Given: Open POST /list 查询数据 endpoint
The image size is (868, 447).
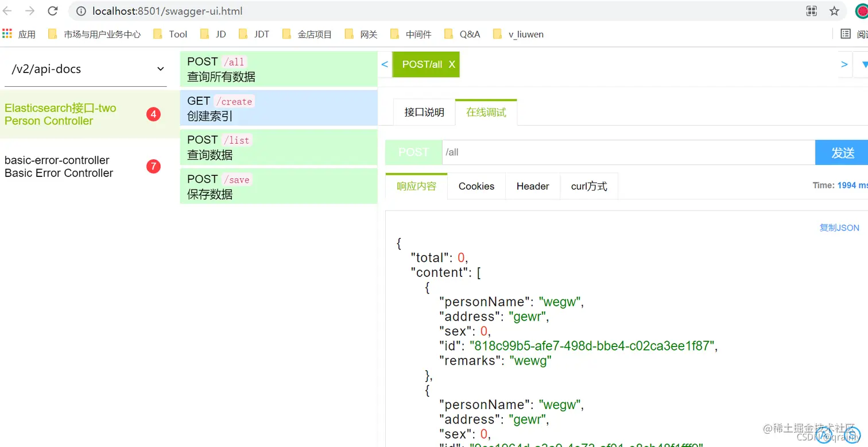Looking at the screenshot, I should point(278,147).
